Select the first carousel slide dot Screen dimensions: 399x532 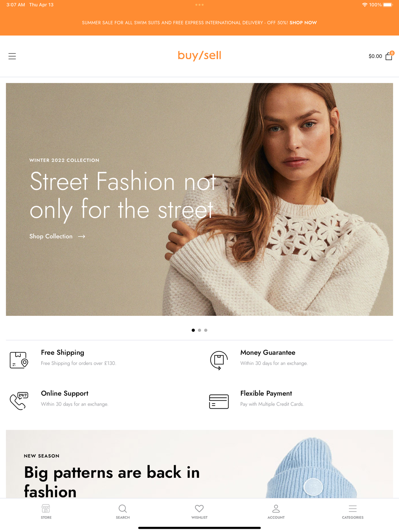194,330
